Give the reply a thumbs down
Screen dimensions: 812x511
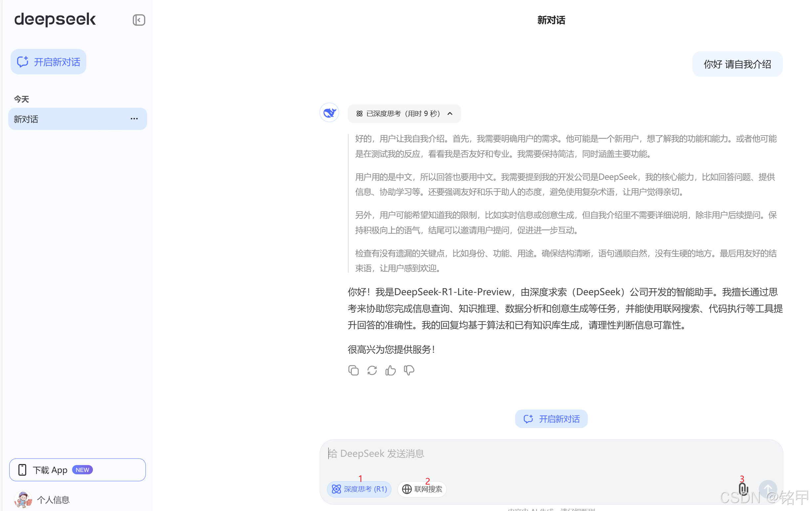click(409, 371)
